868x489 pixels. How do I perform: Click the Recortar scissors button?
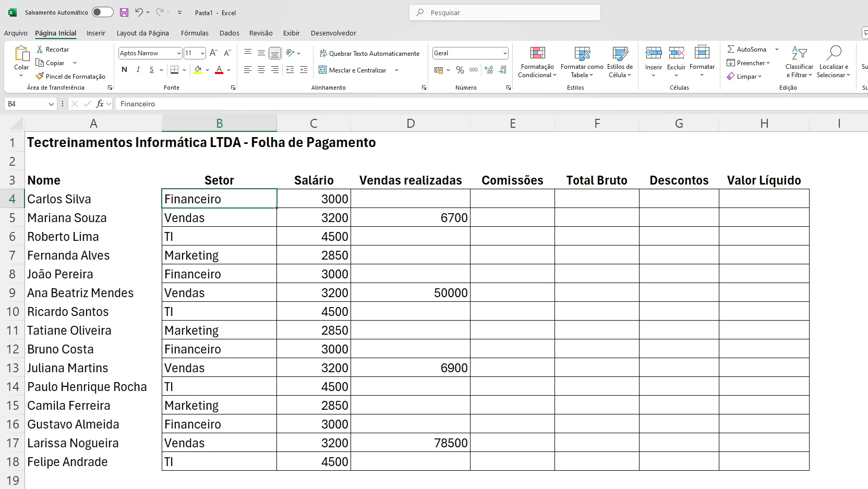(x=53, y=49)
